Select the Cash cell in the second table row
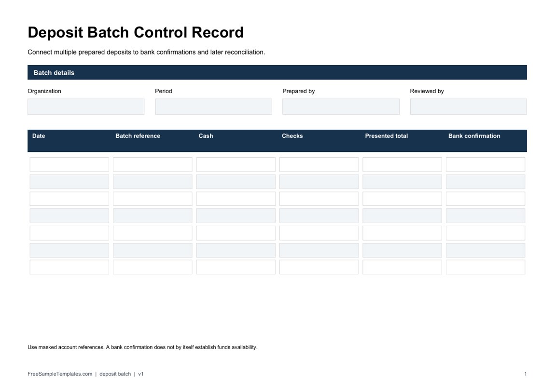 tap(236, 182)
